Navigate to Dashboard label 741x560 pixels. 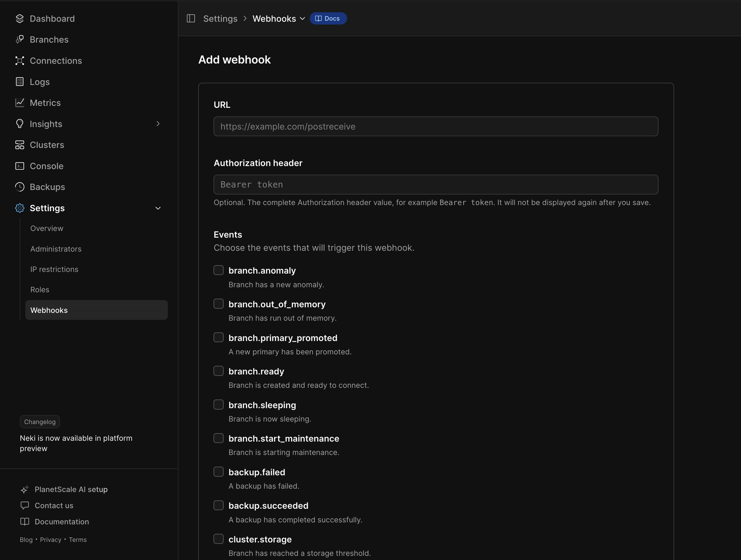tap(52, 19)
